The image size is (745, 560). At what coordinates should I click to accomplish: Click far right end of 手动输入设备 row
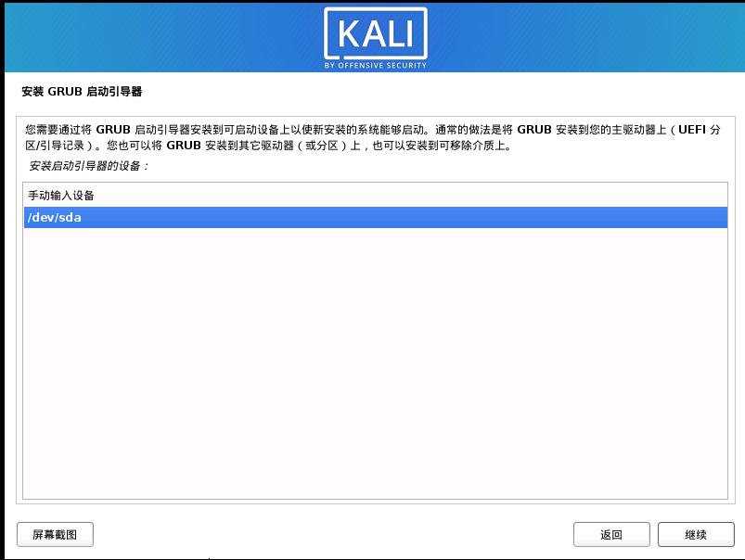pyautogui.click(x=714, y=196)
